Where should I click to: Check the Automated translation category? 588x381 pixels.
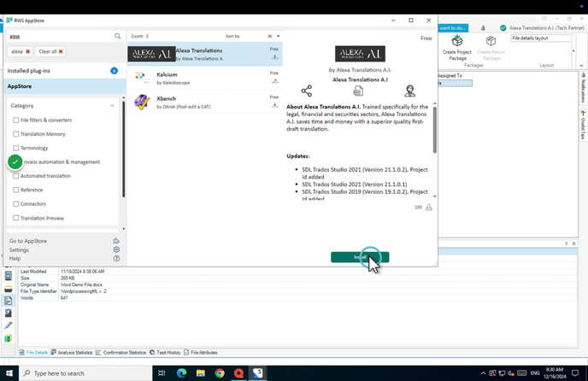pyautogui.click(x=15, y=176)
